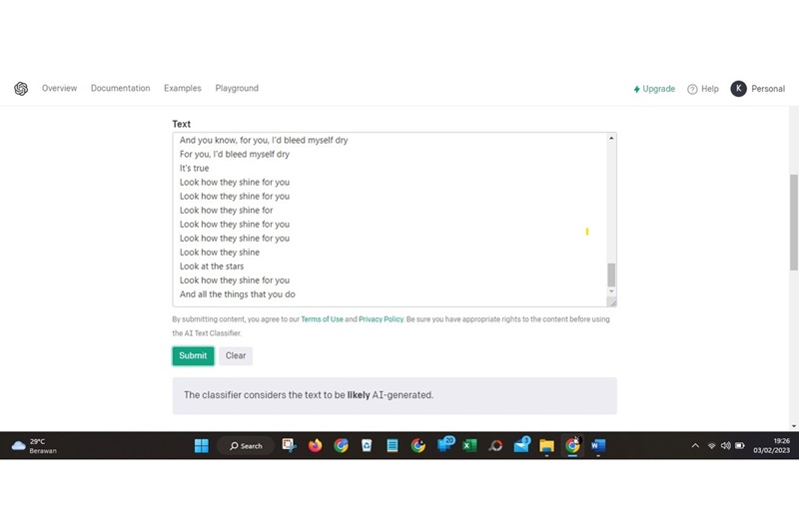Click the text box scroll down arrow
This screenshot has width=799, height=532.
(611, 291)
